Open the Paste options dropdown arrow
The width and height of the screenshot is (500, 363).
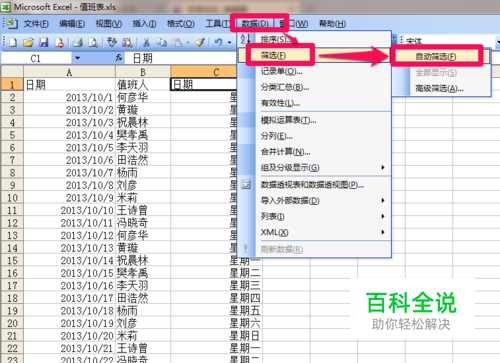[x=188, y=42]
